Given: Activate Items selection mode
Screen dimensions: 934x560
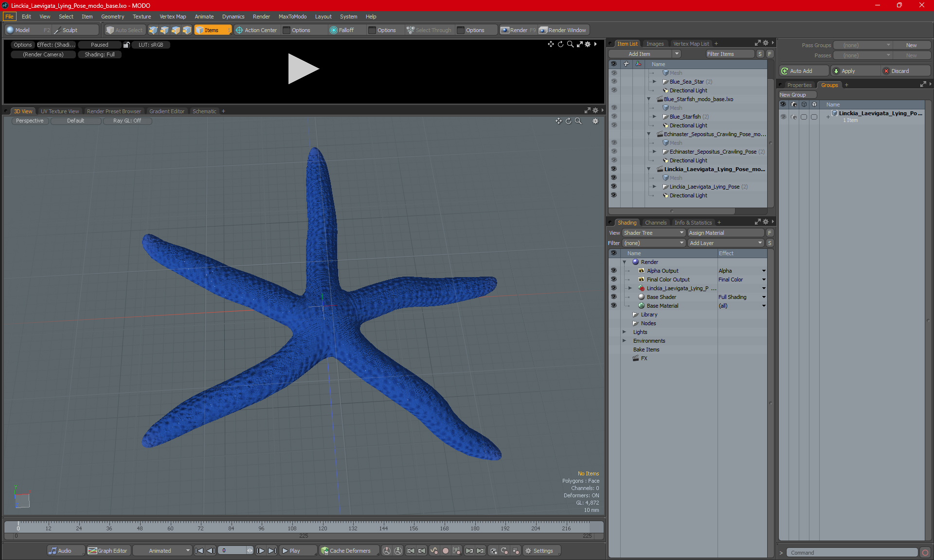Looking at the screenshot, I should pos(213,30).
